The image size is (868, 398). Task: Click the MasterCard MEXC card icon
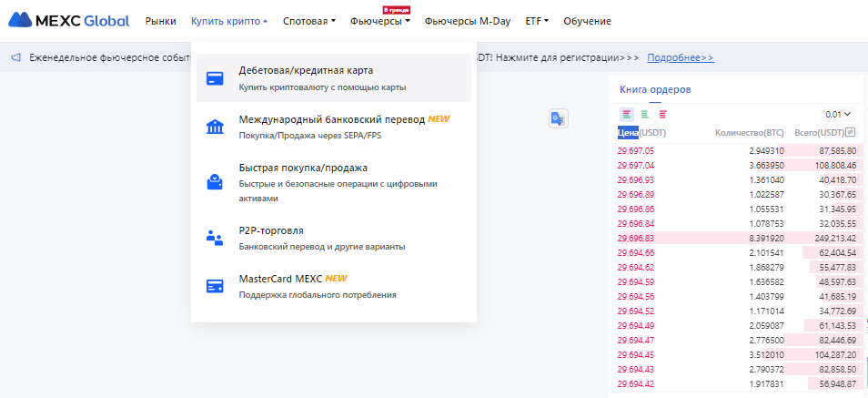215,286
